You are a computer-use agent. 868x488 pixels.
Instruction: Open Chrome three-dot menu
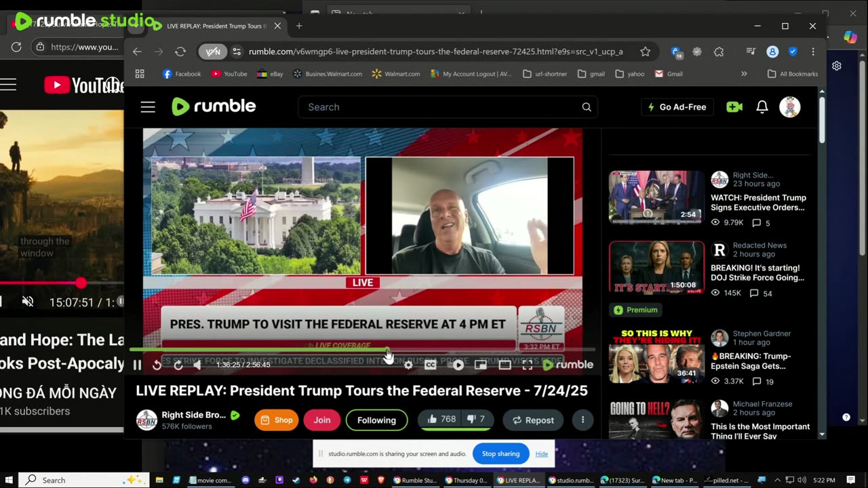[x=812, y=52]
